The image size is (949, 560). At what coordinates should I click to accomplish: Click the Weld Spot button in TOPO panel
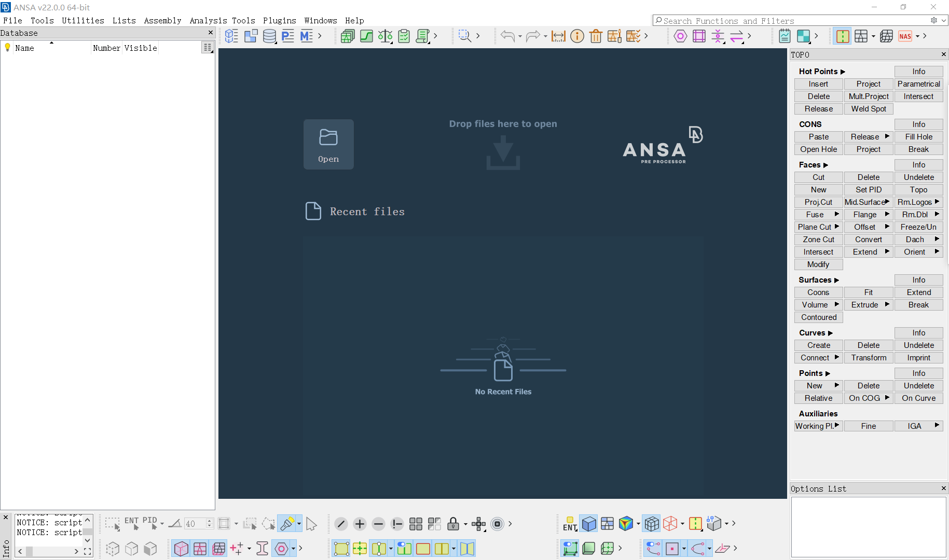[868, 109]
